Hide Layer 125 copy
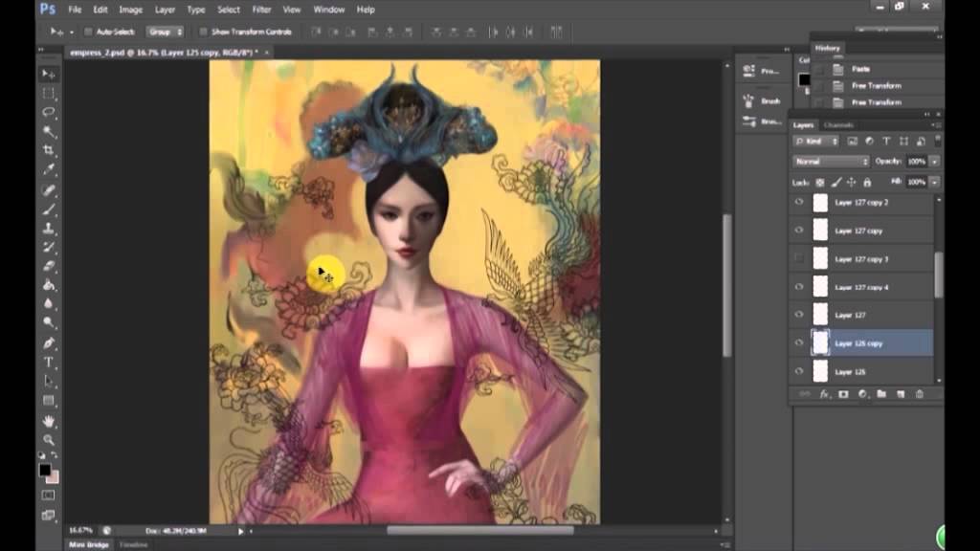 [799, 343]
